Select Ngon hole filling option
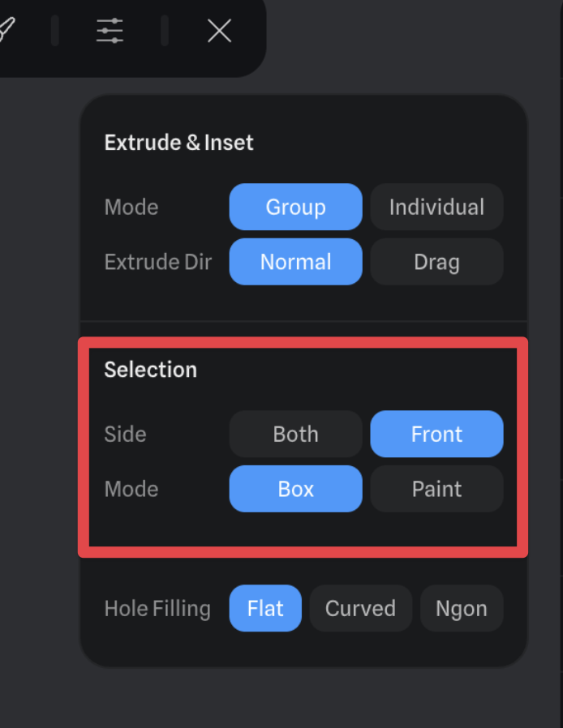 coord(461,608)
